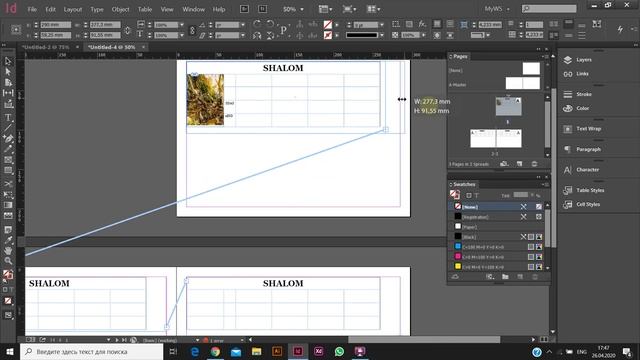Select page 1 thumbnail in Pages panel
Image resolution: width=640 pixels, height=360 pixels.
[x=508, y=107]
